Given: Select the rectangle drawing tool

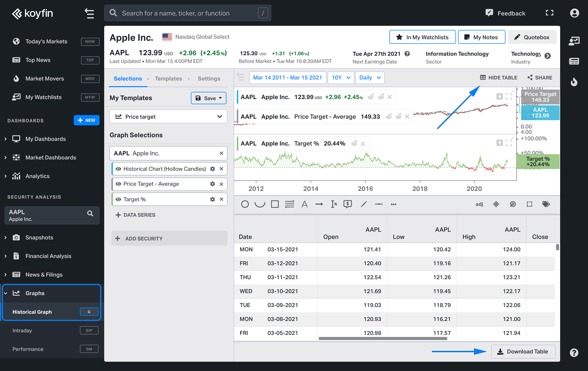Looking at the screenshot, I should 275,204.
